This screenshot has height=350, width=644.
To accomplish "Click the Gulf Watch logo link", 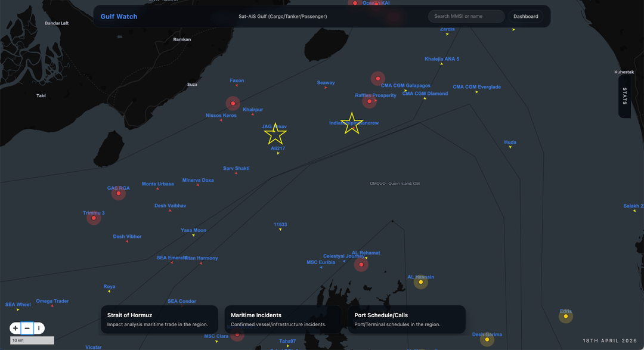I will tap(119, 17).
